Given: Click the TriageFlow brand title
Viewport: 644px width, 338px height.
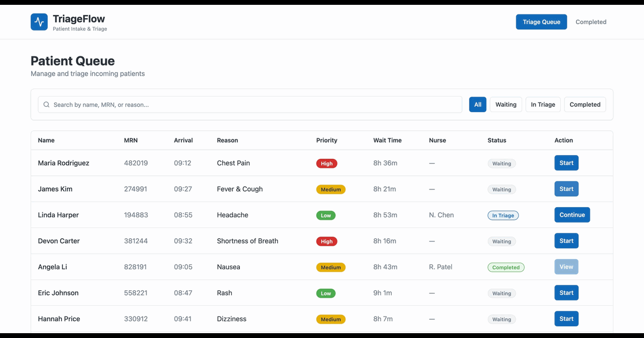Looking at the screenshot, I should tap(79, 19).
